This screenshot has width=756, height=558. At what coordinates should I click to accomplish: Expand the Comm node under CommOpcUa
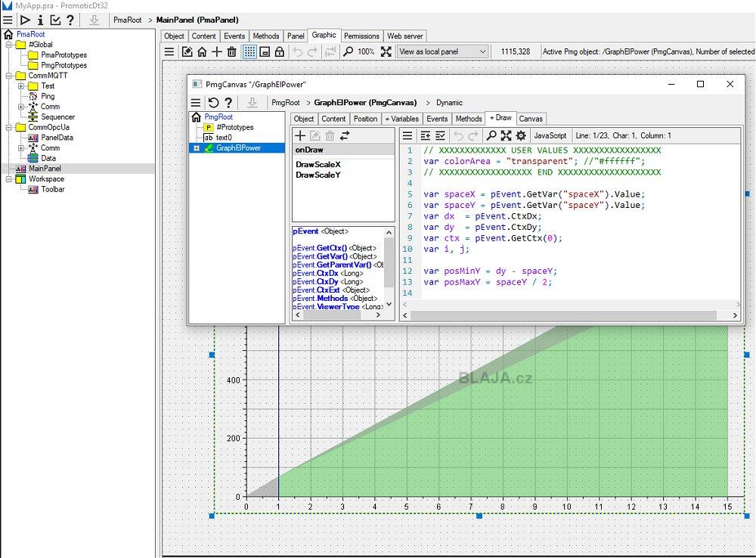(21, 148)
